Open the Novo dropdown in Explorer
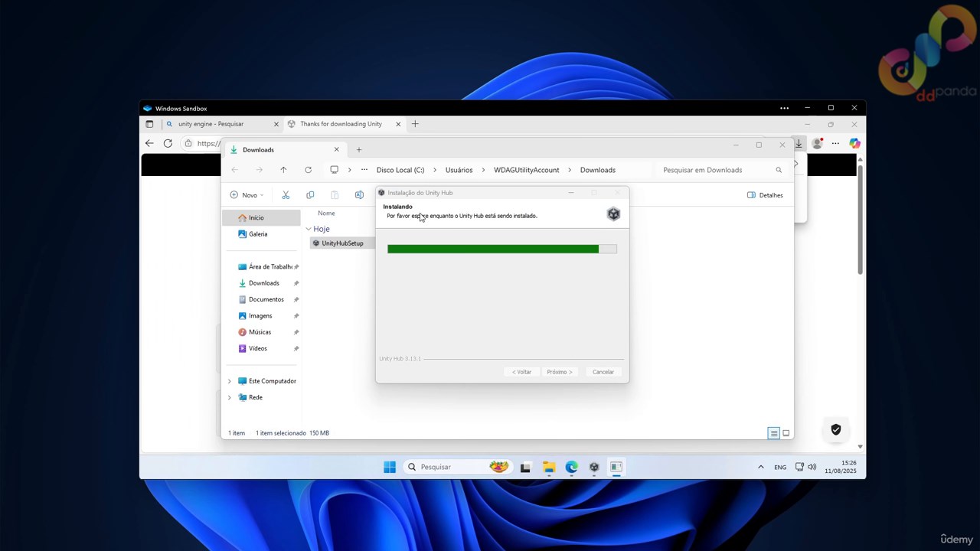Screen dimensions: 980x551 pyautogui.click(x=247, y=195)
